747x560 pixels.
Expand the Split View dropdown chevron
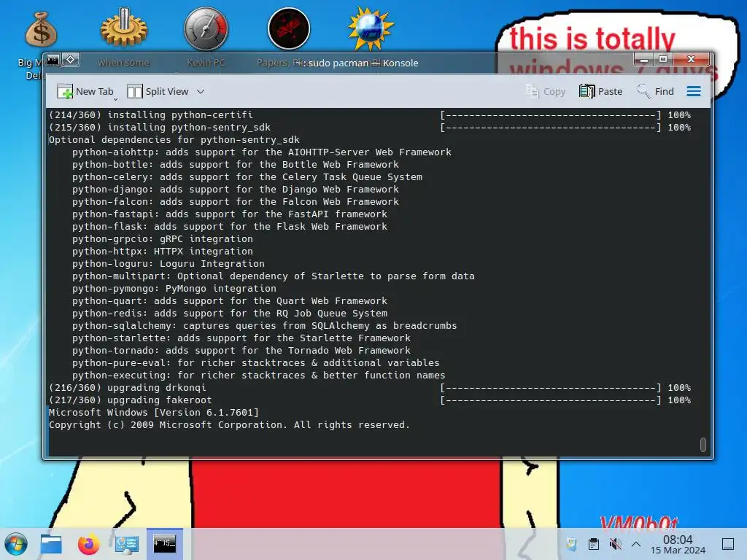[x=201, y=91]
